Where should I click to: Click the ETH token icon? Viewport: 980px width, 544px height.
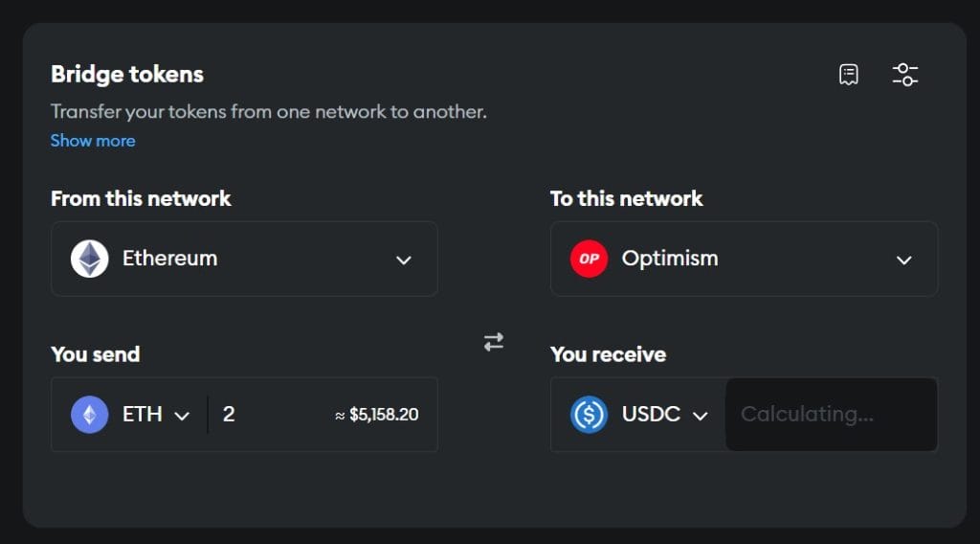[90, 415]
